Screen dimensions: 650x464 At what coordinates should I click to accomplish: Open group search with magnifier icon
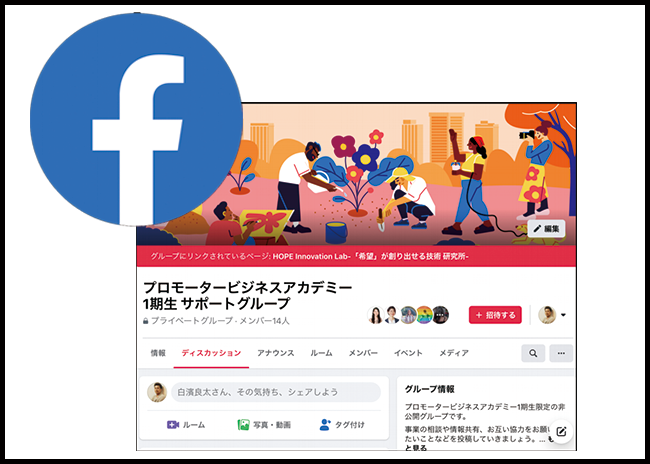pos(533,353)
